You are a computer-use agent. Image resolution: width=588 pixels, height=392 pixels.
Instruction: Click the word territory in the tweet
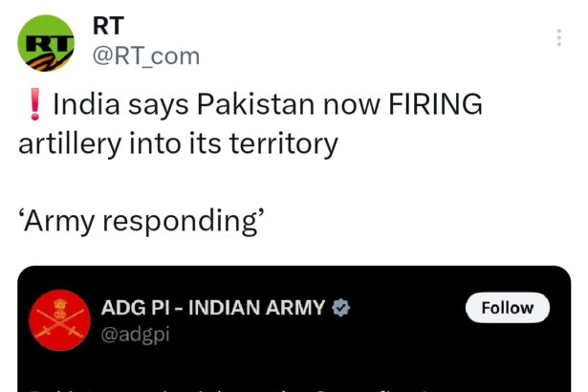click(284, 144)
